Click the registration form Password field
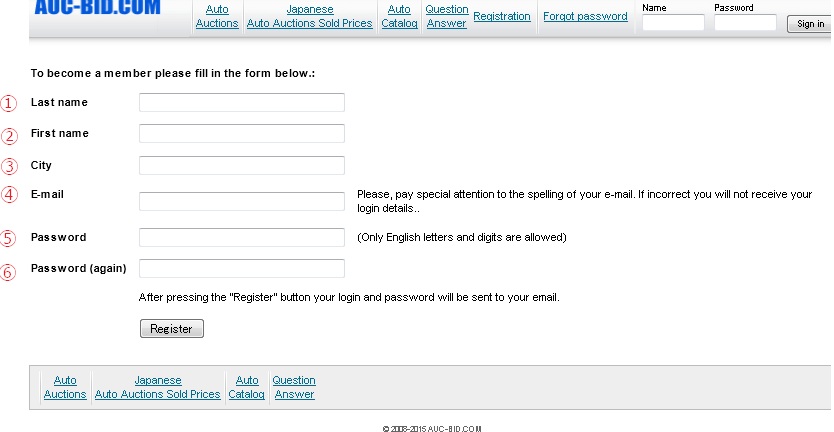Viewport: 834px width, 432px height. point(242,237)
